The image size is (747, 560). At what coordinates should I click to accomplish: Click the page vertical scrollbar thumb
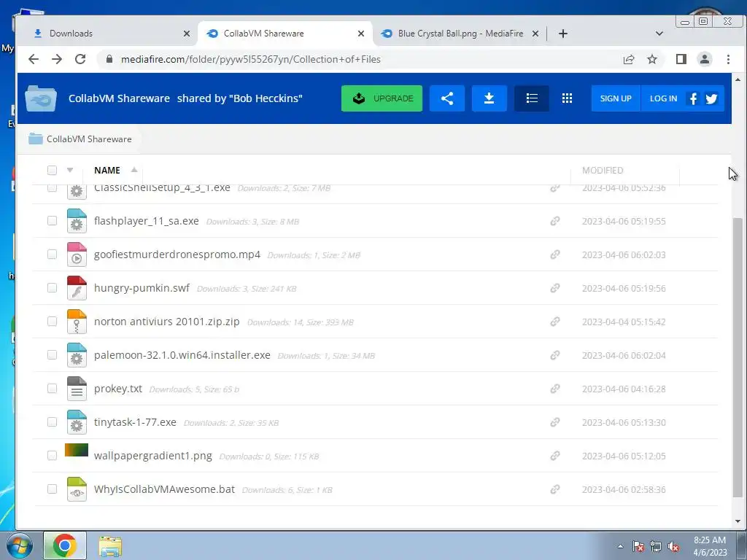[738, 356]
